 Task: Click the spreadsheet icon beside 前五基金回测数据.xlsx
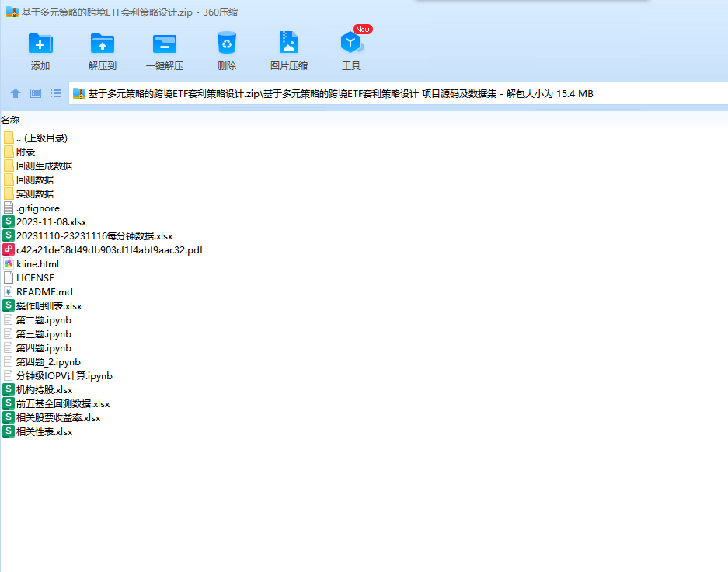9,403
